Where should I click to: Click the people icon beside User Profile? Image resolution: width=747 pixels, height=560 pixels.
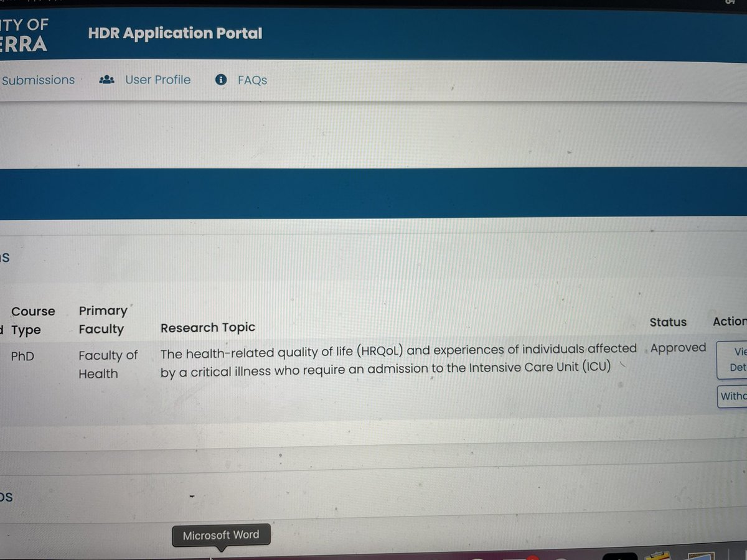107,80
